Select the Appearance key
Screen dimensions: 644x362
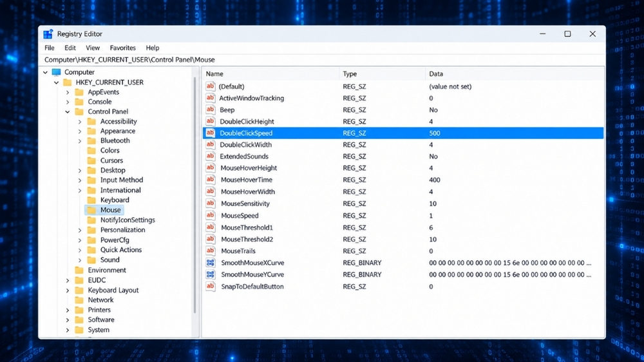point(117,131)
